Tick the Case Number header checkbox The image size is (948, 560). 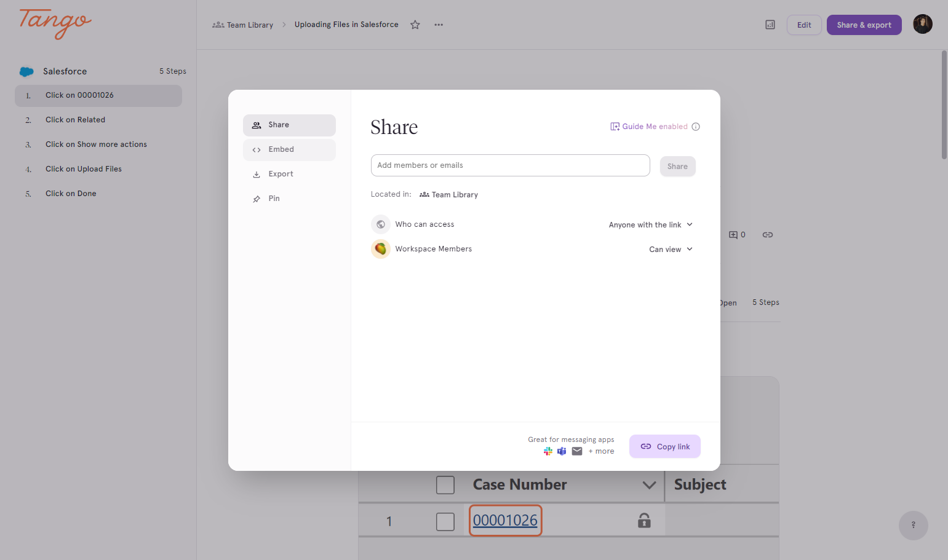(x=445, y=485)
